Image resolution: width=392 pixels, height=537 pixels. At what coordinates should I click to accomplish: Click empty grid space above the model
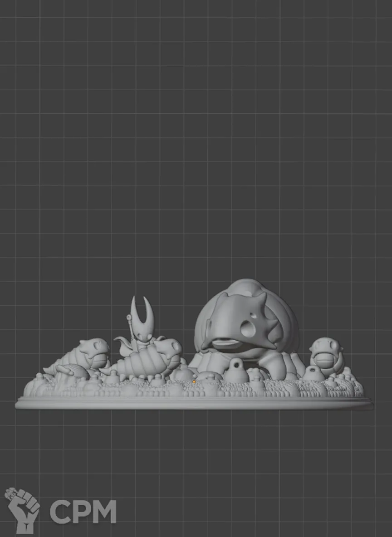pyautogui.click(x=195, y=136)
